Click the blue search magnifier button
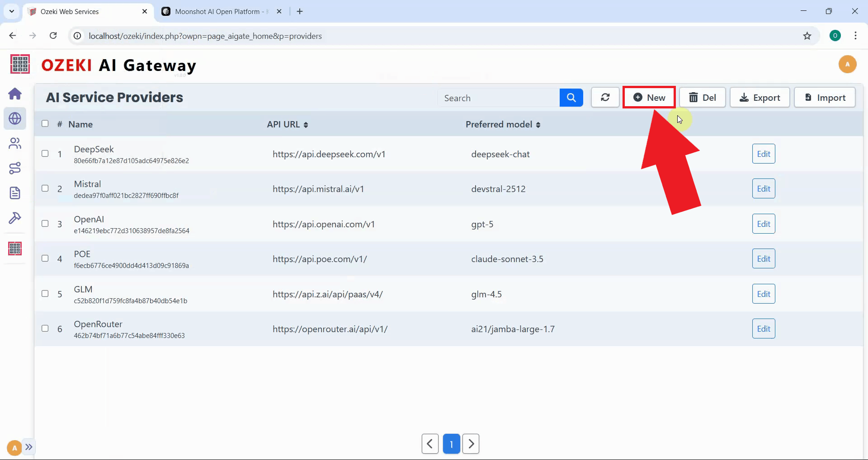The height and width of the screenshot is (460, 868). point(571,98)
